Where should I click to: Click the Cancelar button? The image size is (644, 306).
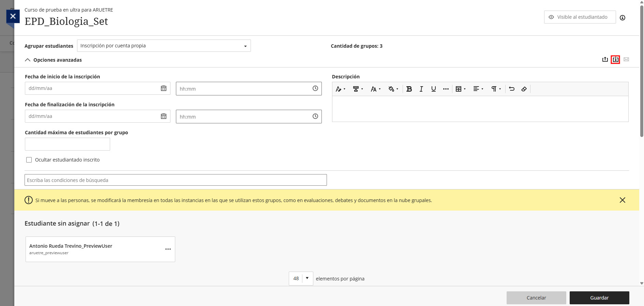click(536, 298)
